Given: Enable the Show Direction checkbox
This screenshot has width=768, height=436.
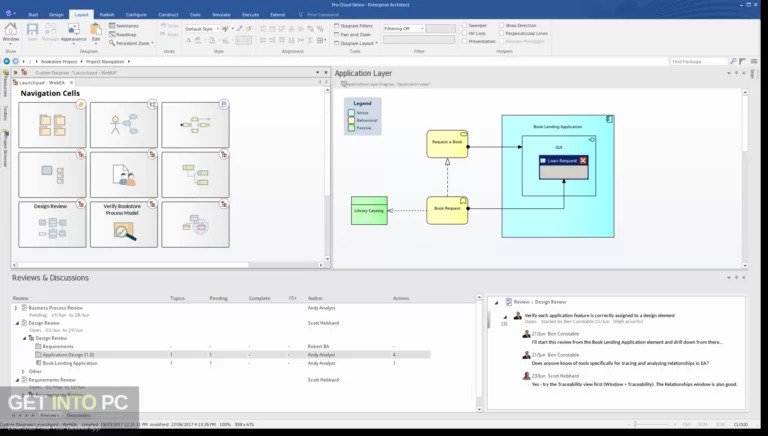Looking at the screenshot, I should click(x=502, y=25).
